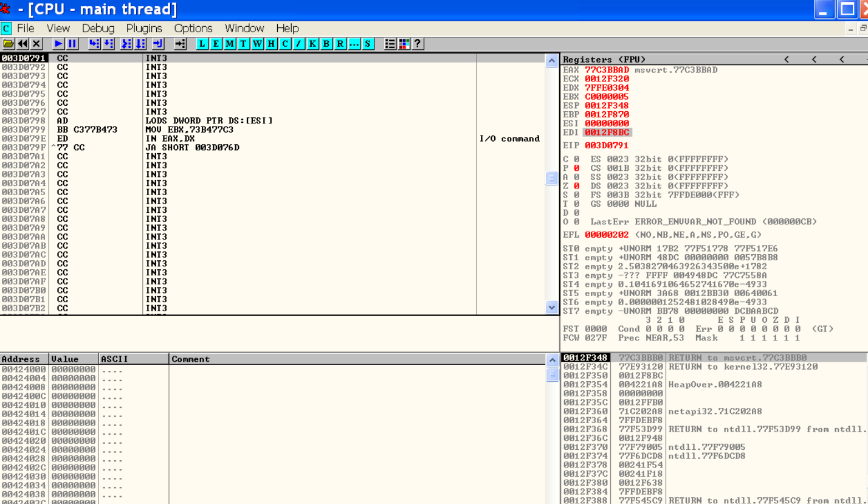Select the ECX register value 0012F320
This screenshot has width=868, height=504.
[607, 79]
